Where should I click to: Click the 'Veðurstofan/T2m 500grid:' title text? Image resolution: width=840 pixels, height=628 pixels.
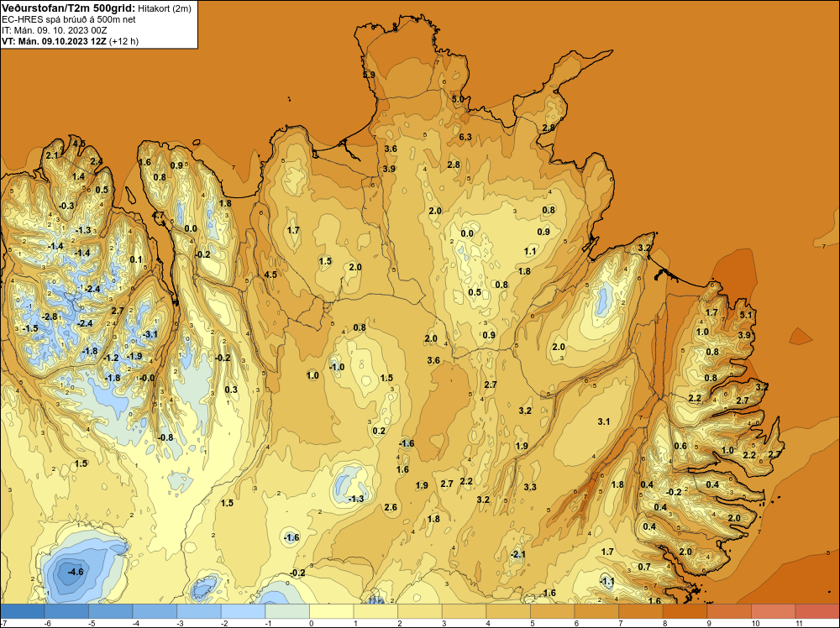click(x=69, y=8)
